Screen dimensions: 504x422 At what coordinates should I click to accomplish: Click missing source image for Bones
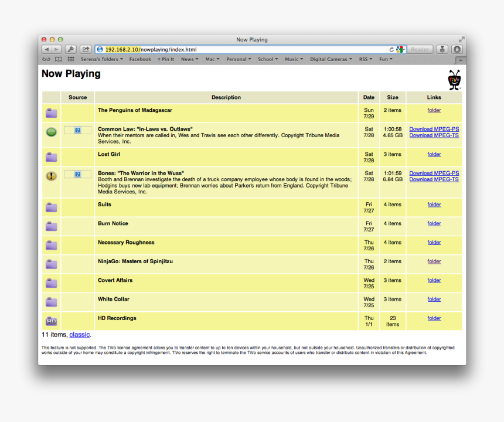pos(77,174)
